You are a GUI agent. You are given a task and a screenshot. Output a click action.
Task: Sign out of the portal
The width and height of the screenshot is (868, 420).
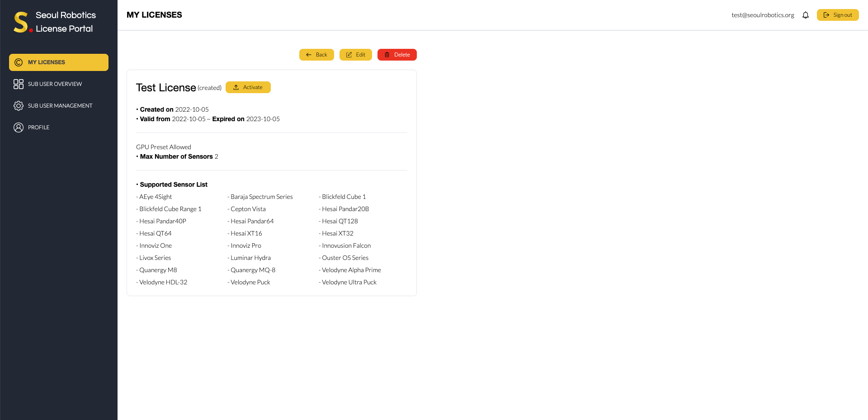coord(838,14)
